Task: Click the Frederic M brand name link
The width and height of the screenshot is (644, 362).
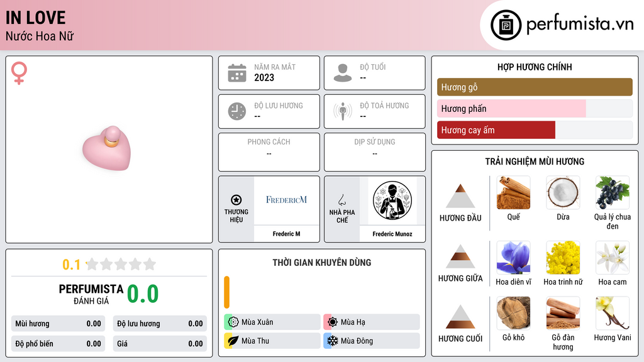Action: [x=286, y=234]
